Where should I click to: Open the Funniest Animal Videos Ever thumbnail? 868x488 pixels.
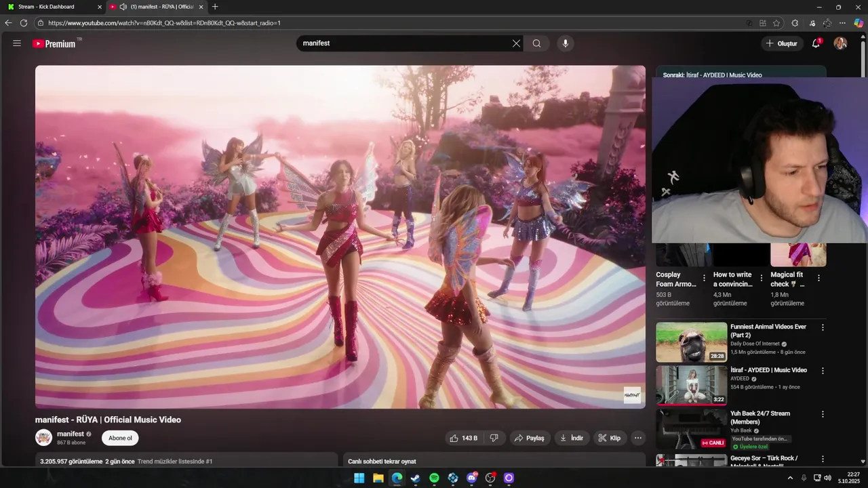[691, 342]
